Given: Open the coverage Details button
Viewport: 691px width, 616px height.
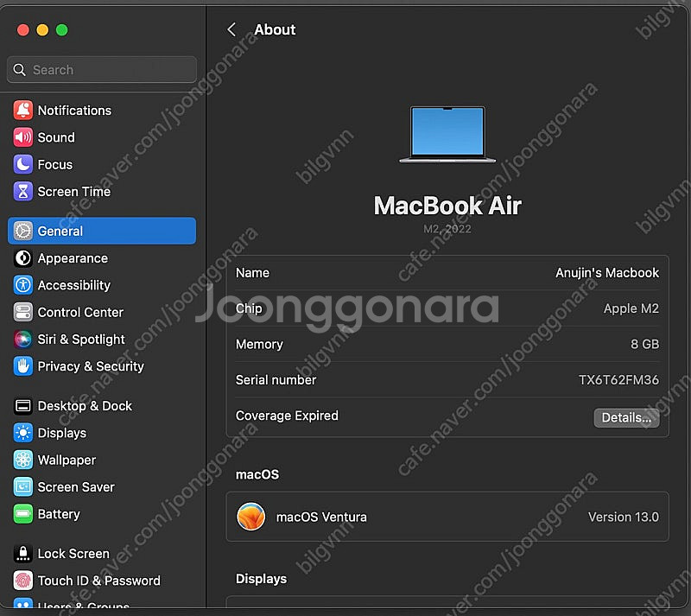Looking at the screenshot, I should [x=627, y=417].
